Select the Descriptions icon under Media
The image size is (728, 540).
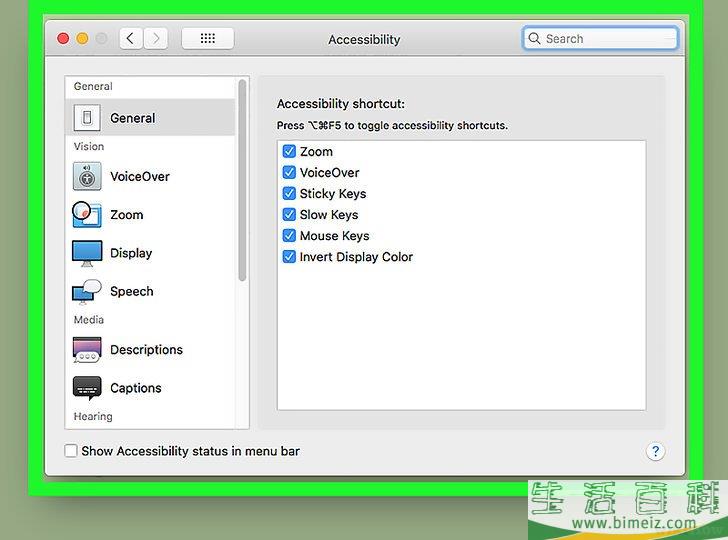87,350
